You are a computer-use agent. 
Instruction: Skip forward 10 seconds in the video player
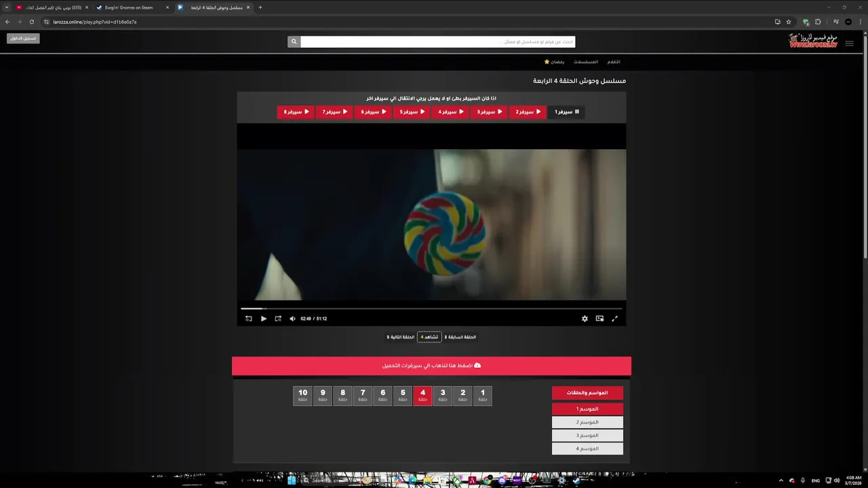point(278,319)
